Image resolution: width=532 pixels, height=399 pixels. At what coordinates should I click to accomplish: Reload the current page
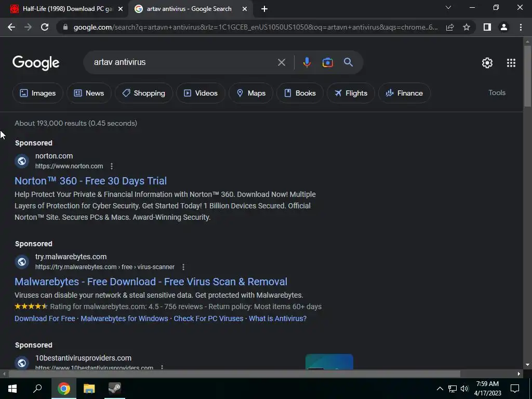[45, 27]
